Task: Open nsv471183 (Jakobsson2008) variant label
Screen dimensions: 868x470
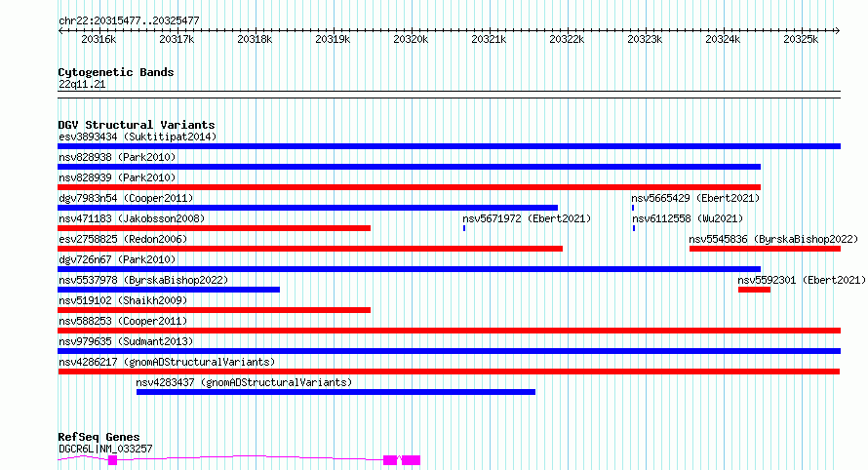Action: 132,218
